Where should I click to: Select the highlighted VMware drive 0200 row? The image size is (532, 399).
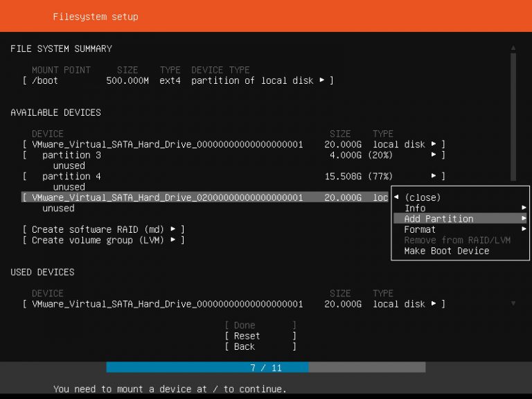[205, 197]
